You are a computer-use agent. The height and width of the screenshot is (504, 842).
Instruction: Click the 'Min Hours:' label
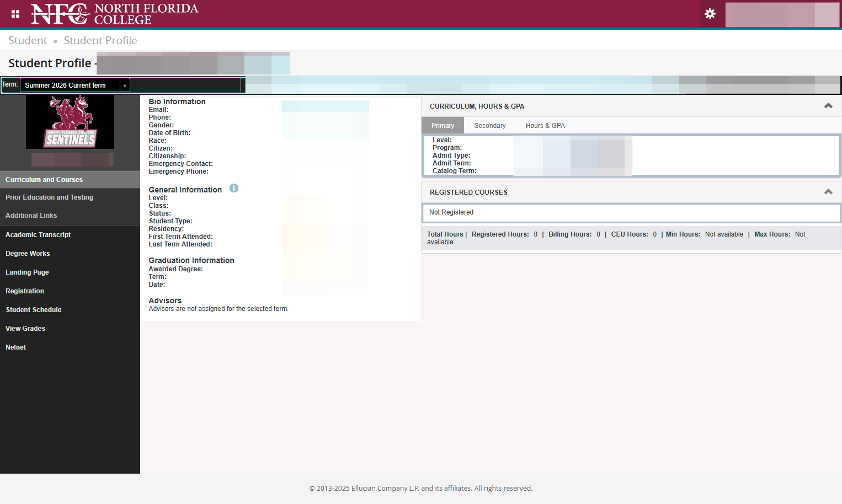coord(683,234)
